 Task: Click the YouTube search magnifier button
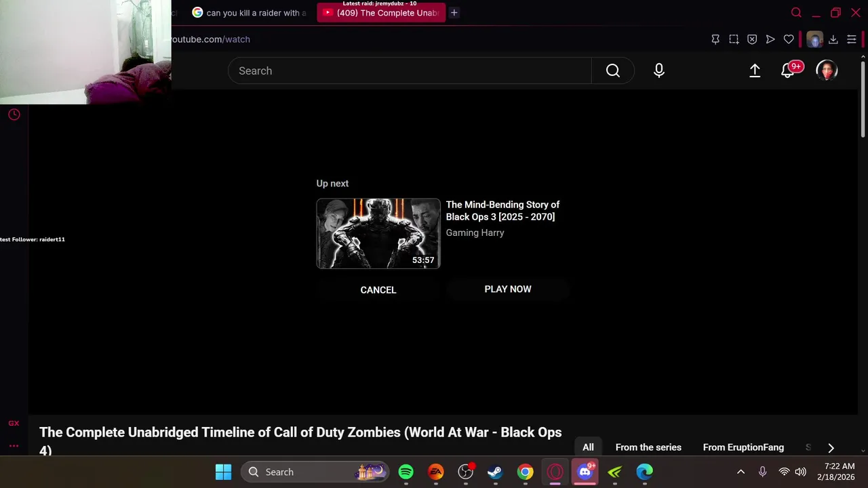613,70
